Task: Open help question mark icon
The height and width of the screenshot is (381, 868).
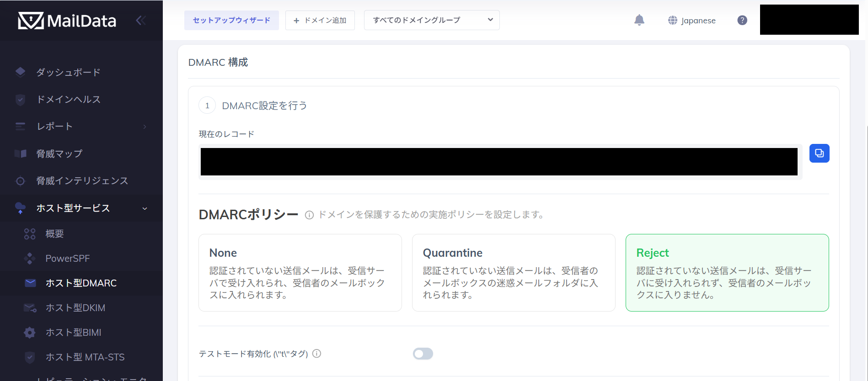Action: 742,20
